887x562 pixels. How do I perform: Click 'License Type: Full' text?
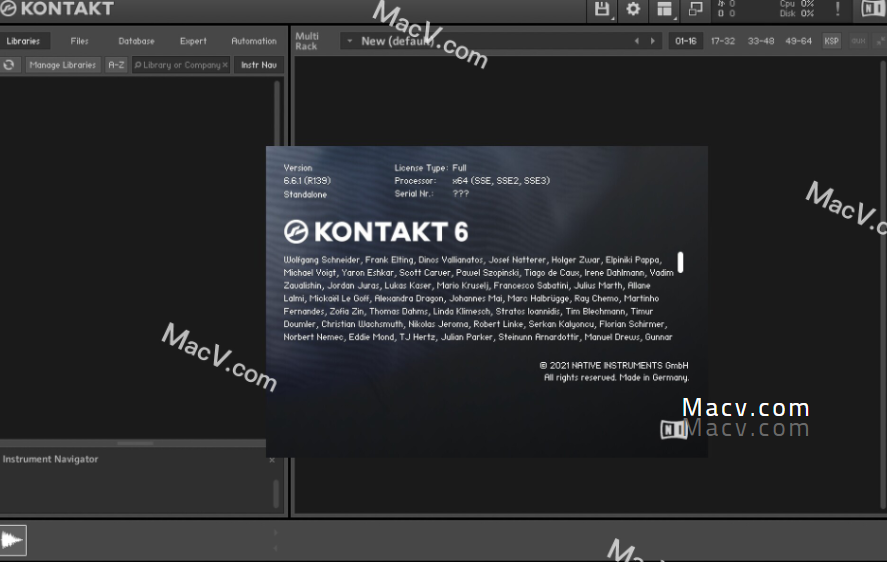click(x=430, y=168)
